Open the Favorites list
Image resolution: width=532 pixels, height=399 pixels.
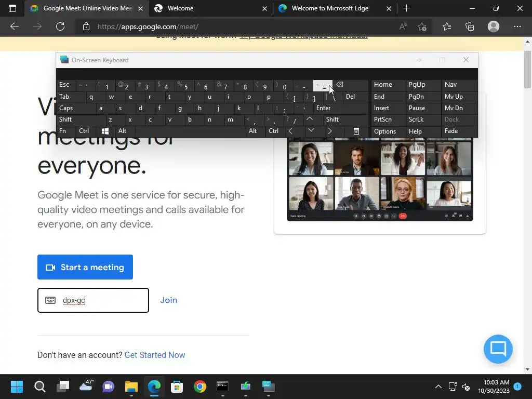(446, 26)
